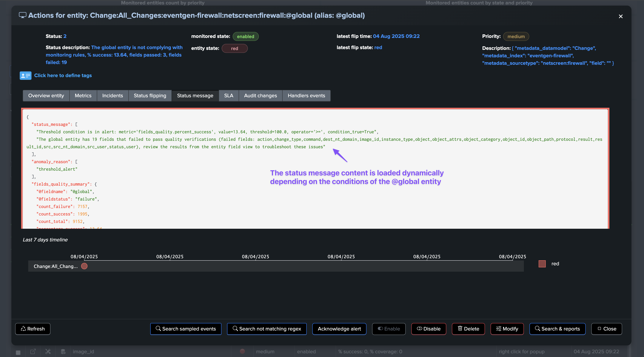Click the Acknowledge alert button
The height and width of the screenshot is (357, 644).
click(339, 329)
